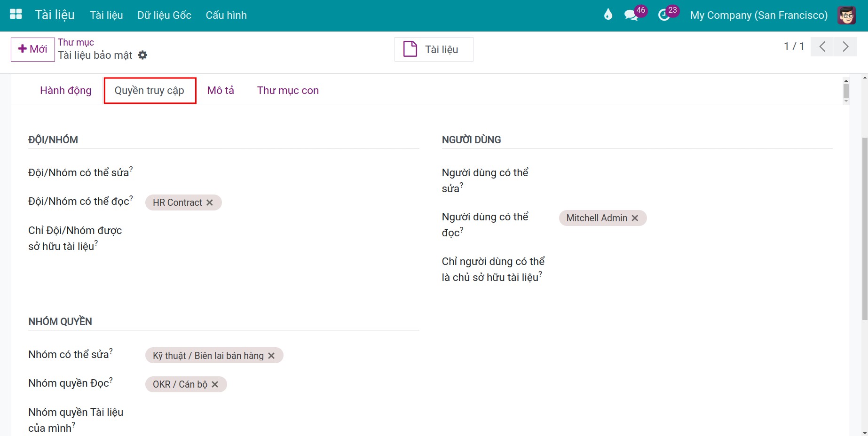Open My Company (San Francisco) switcher
Screen dimensions: 868x436
click(758, 15)
